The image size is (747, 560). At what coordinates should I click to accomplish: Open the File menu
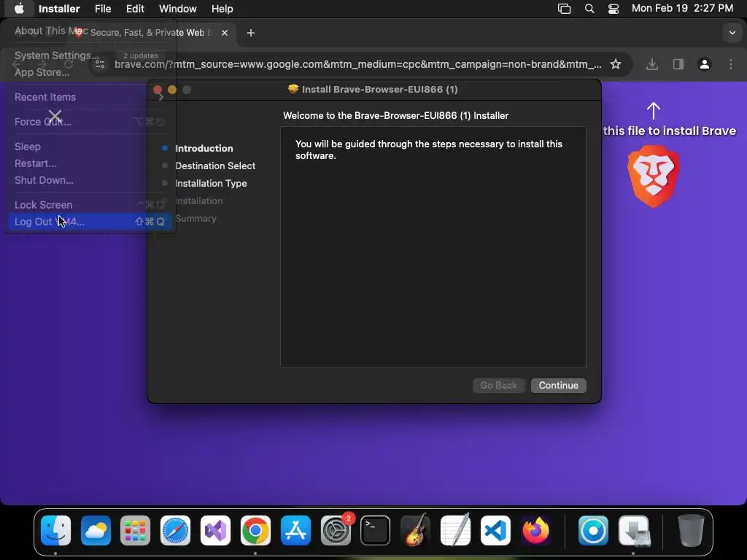pos(102,9)
